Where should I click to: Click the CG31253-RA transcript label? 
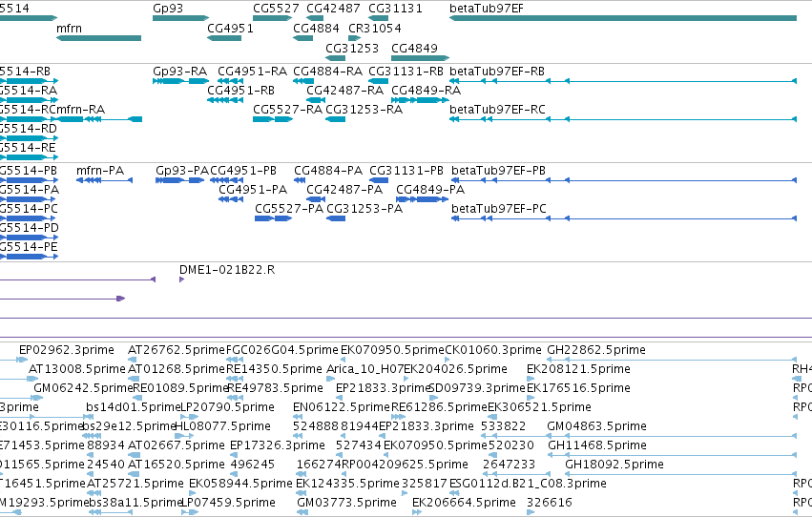(364, 109)
